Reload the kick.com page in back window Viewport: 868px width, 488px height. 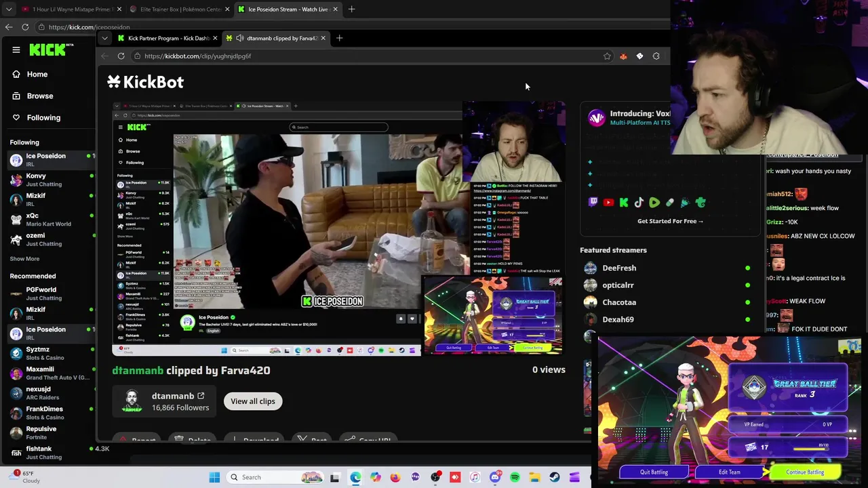pos(25,27)
